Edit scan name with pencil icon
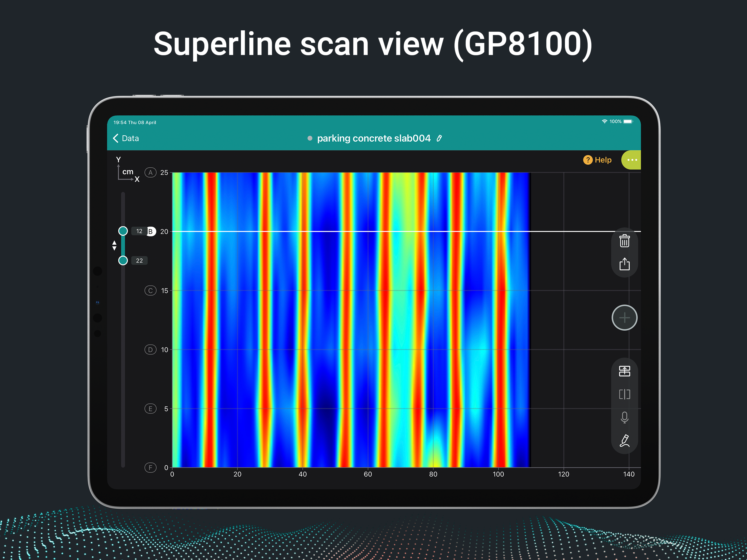The width and height of the screenshot is (747, 560). (x=439, y=138)
